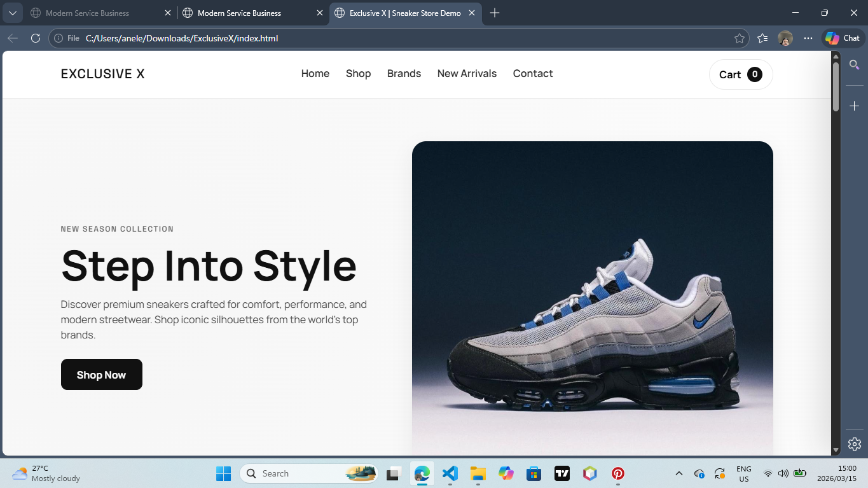Open the Cart button
Viewport: 868px width, 488px height.
pyautogui.click(x=741, y=74)
